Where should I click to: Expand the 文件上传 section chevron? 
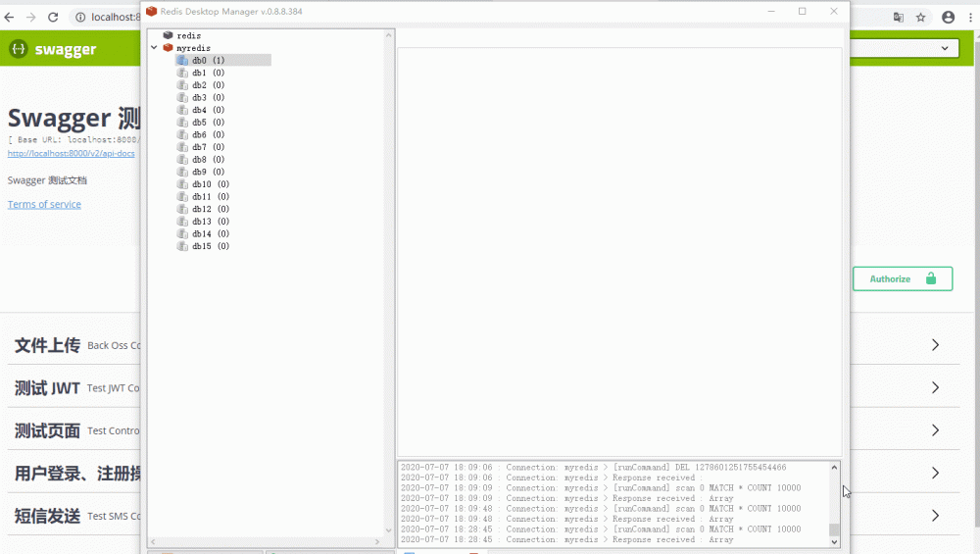[x=935, y=345]
